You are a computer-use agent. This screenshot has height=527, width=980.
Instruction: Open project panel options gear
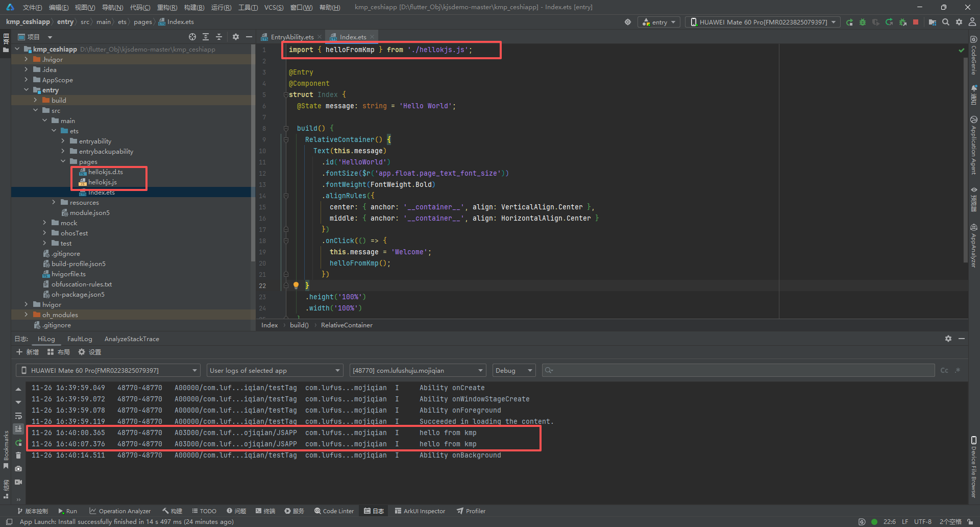coord(235,37)
